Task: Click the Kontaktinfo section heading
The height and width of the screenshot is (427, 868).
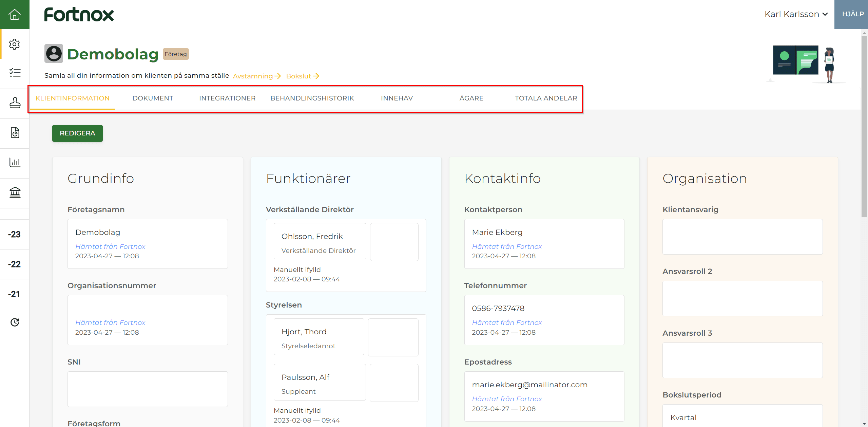Action: coord(502,179)
